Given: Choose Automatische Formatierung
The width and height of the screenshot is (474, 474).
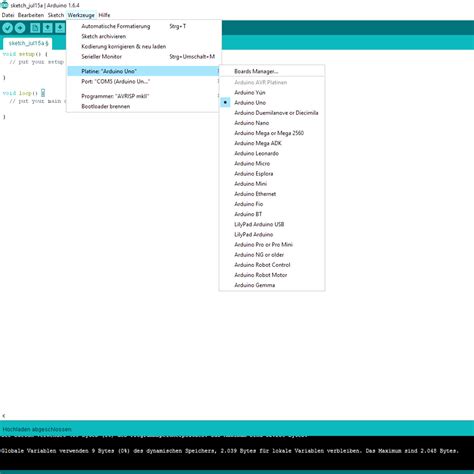Looking at the screenshot, I should point(144,26).
